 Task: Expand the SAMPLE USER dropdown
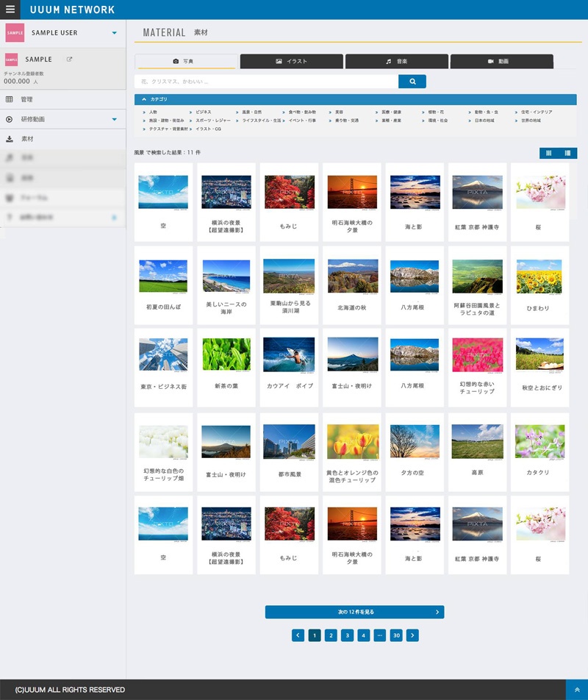pos(114,33)
